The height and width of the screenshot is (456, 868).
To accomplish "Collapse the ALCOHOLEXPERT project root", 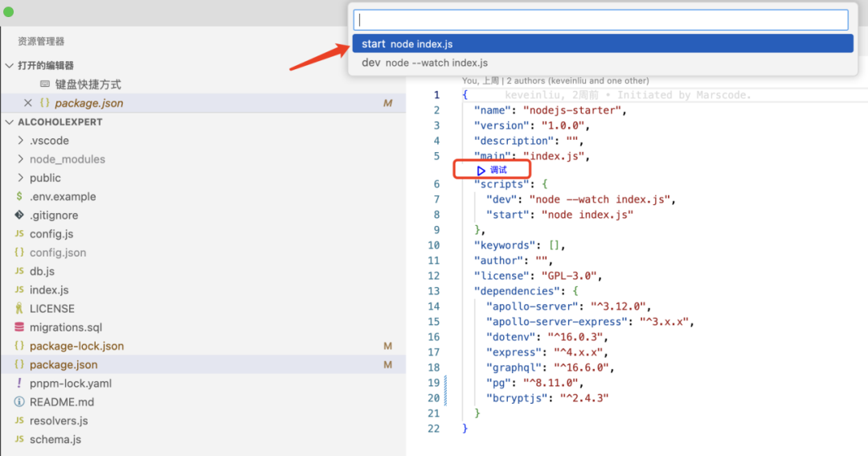I will coord(10,122).
